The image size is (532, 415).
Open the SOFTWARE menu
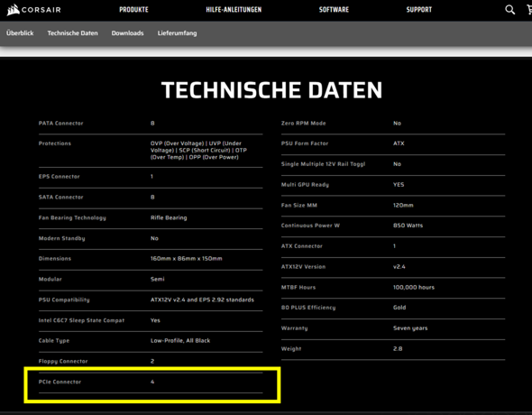pyautogui.click(x=334, y=10)
